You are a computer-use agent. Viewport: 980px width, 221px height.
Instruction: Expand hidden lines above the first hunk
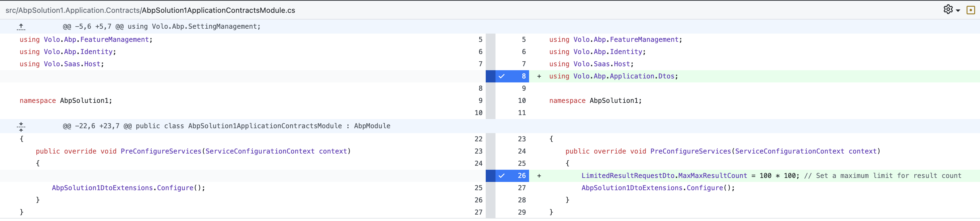[21, 27]
